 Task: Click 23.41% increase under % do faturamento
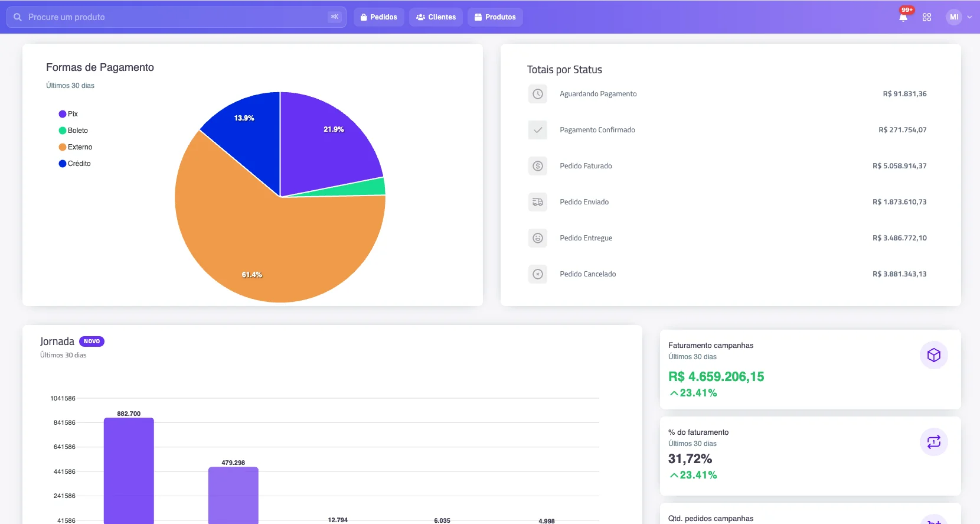click(x=693, y=475)
